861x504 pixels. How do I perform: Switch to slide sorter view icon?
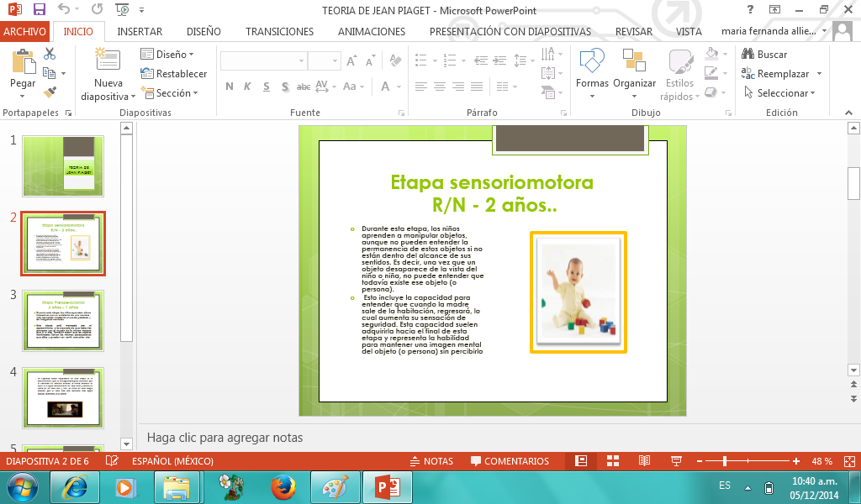613,461
